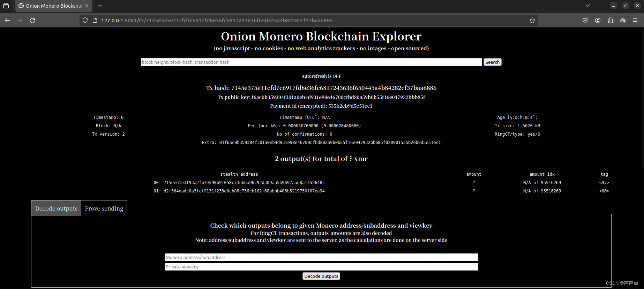Click the tracking protection shield icon
644x289 pixels.
coord(85,21)
